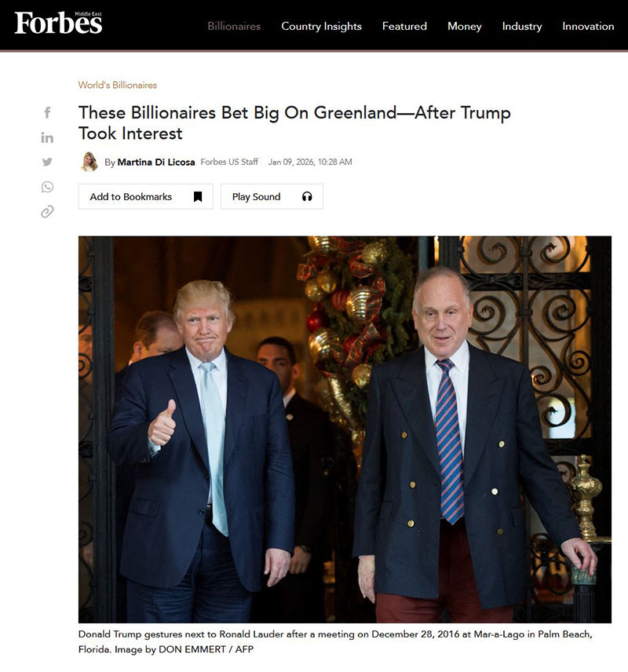Open the Money menu item

tap(465, 26)
